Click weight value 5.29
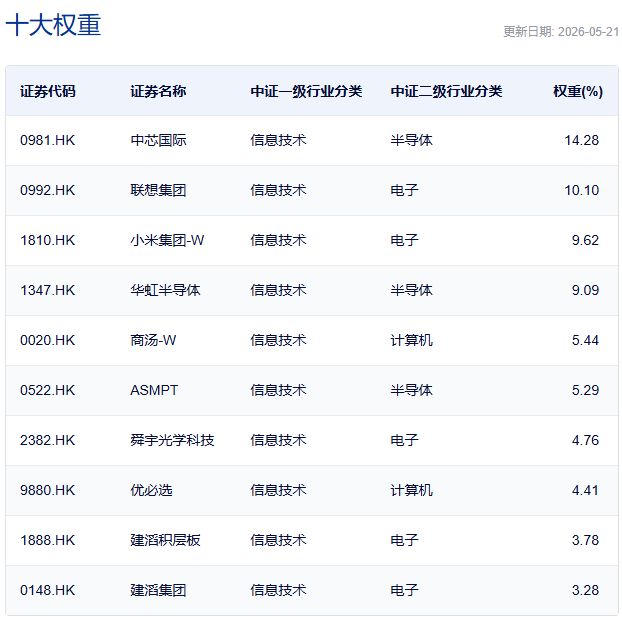The height and width of the screenshot is (621, 622). [x=585, y=390]
